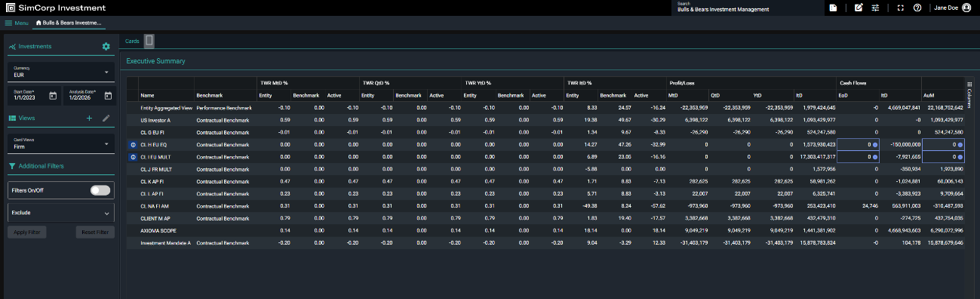This screenshot has height=299, width=980.
Task: Click the SimCorp Investment logo
Action: 56,8
